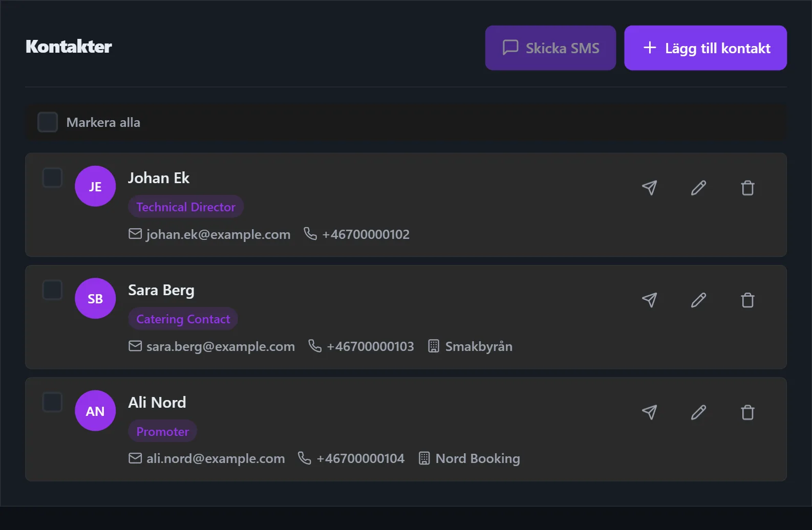Click Lägg till kontakt to add a contact
The image size is (812, 530).
[706, 48]
